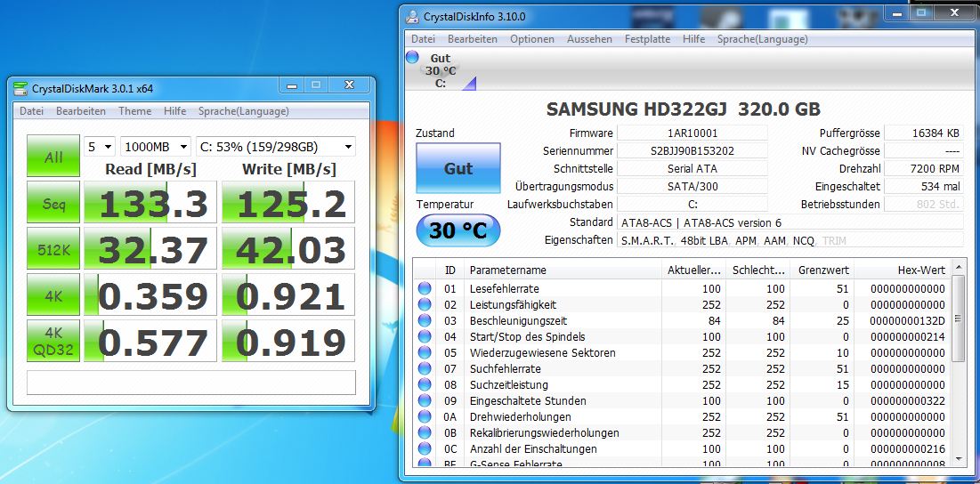The height and width of the screenshot is (484, 980).
Task: Click the Seq read result 133.3
Action: point(150,202)
